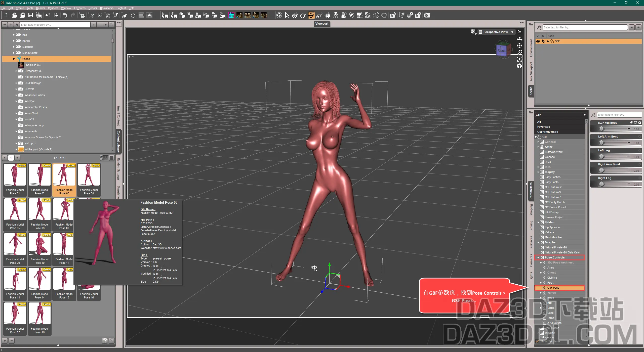Toggle selectability arrow of G8F node

click(x=543, y=41)
